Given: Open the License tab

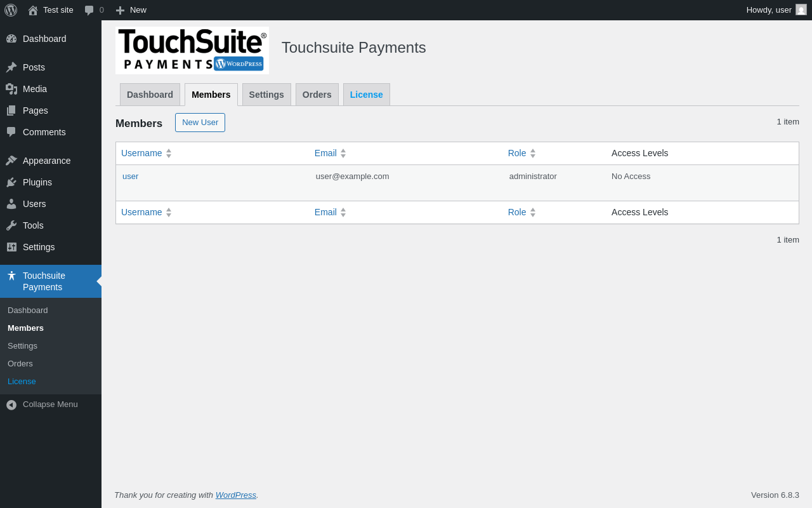Looking at the screenshot, I should pos(367,95).
